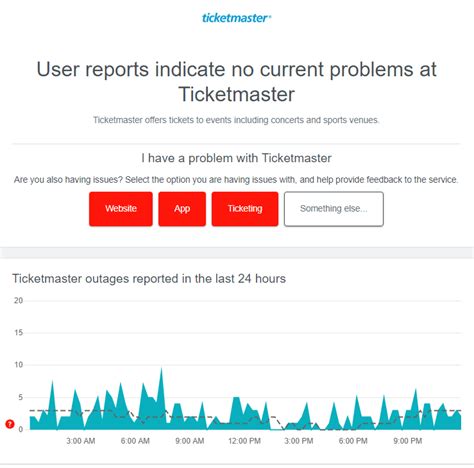Report a Website problem
Viewport: 474px width, 468px height.
coord(121,209)
